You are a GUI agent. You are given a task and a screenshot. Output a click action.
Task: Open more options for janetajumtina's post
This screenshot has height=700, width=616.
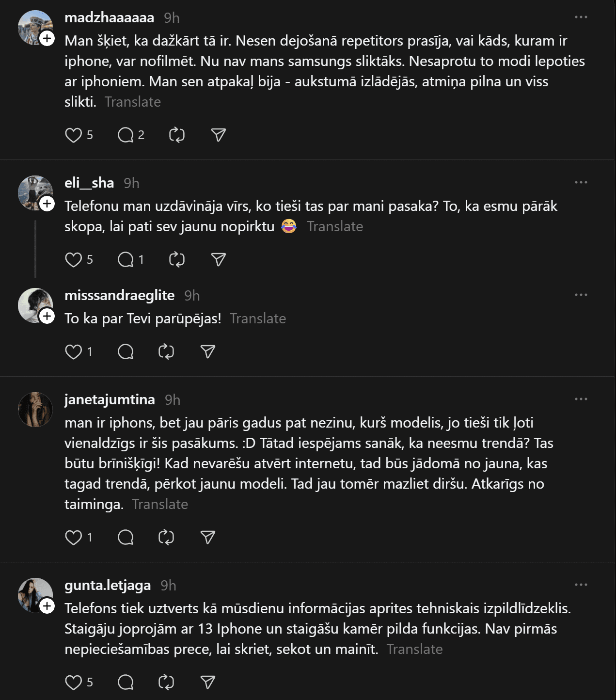point(581,399)
